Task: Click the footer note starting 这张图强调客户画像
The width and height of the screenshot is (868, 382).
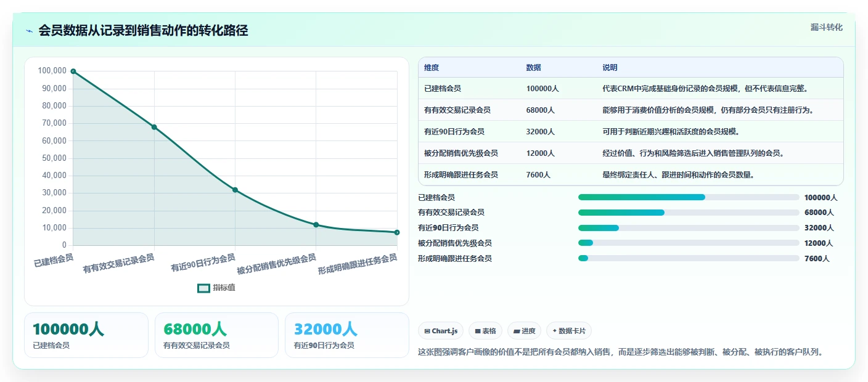Action: (x=621, y=352)
